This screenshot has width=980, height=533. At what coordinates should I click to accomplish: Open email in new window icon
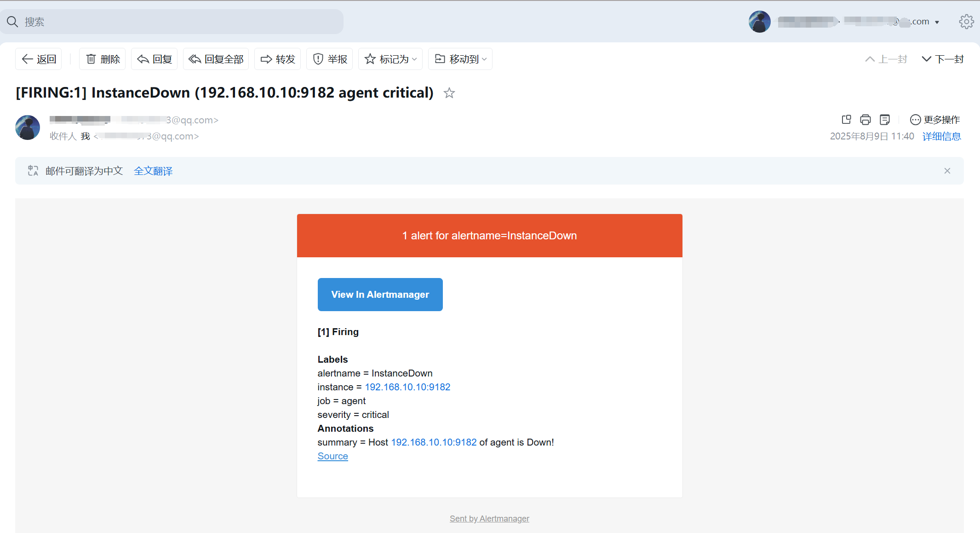coord(846,120)
